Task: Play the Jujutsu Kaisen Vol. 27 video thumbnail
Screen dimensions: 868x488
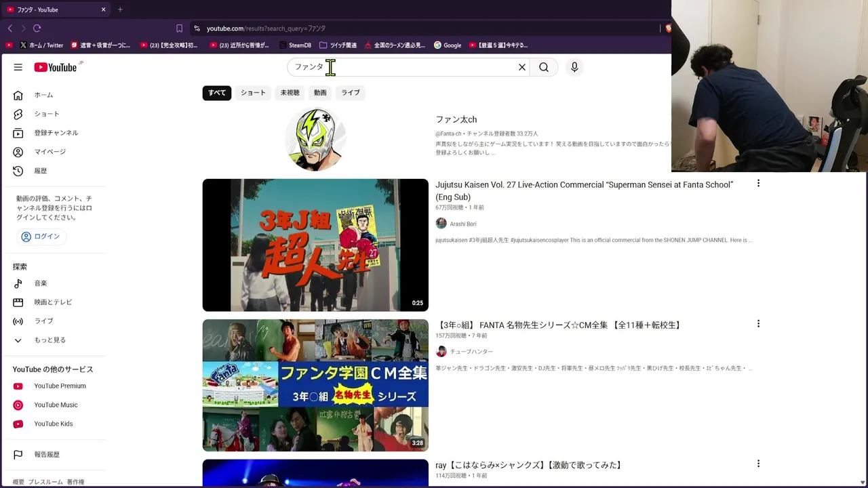Action: pyautogui.click(x=315, y=245)
